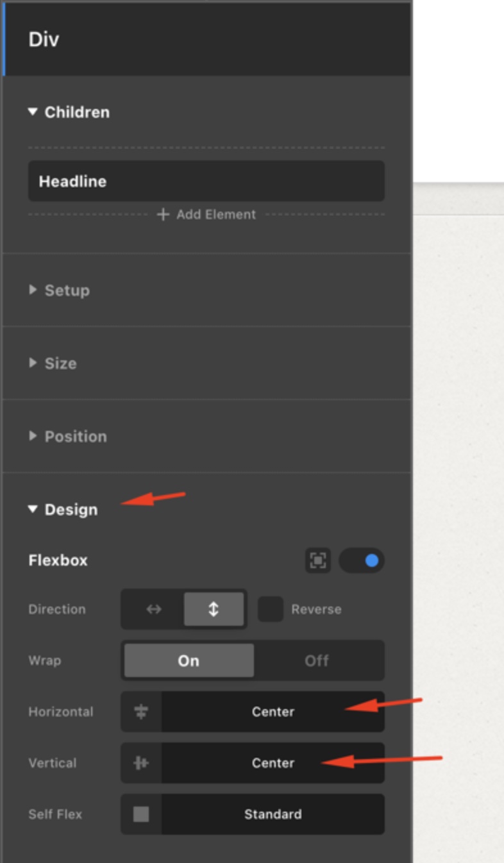Set Wrap to Off
The width and height of the screenshot is (504, 863).
tap(317, 660)
